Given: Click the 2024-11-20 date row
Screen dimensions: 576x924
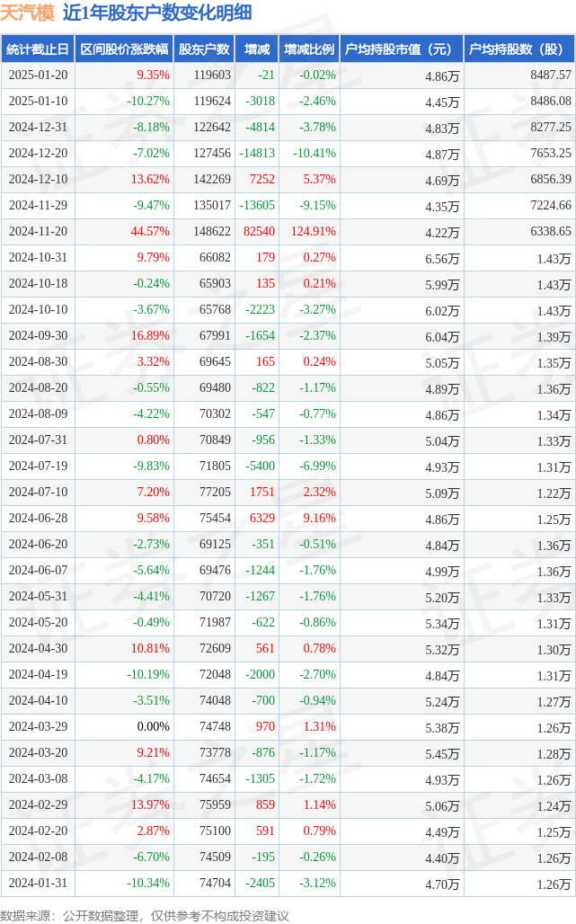Looking at the screenshot, I should click(38, 231).
